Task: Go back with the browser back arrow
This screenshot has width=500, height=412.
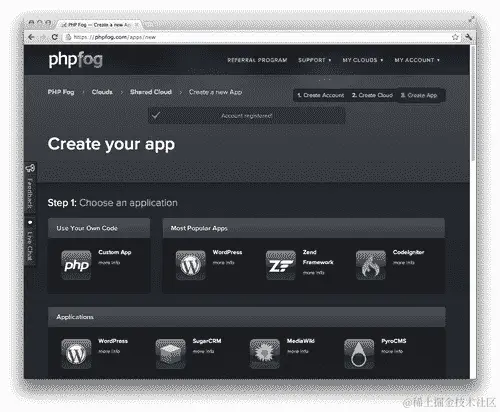Action: [31, 37]
